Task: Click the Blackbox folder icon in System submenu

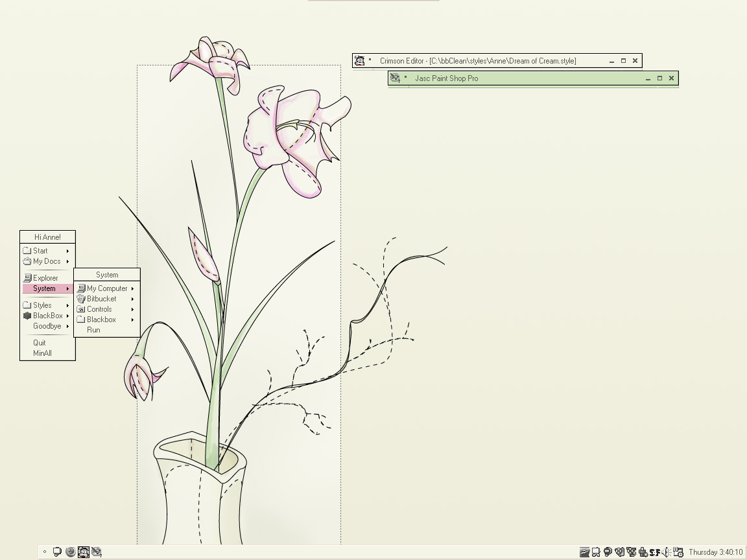Action: [x=81, y=320]
